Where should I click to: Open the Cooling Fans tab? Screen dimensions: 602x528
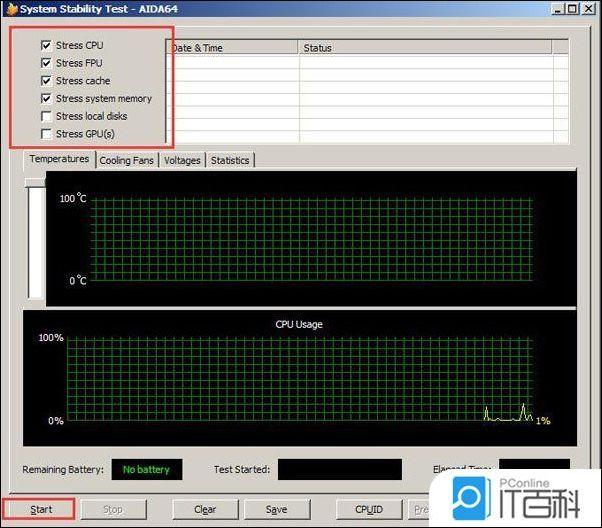127,161
